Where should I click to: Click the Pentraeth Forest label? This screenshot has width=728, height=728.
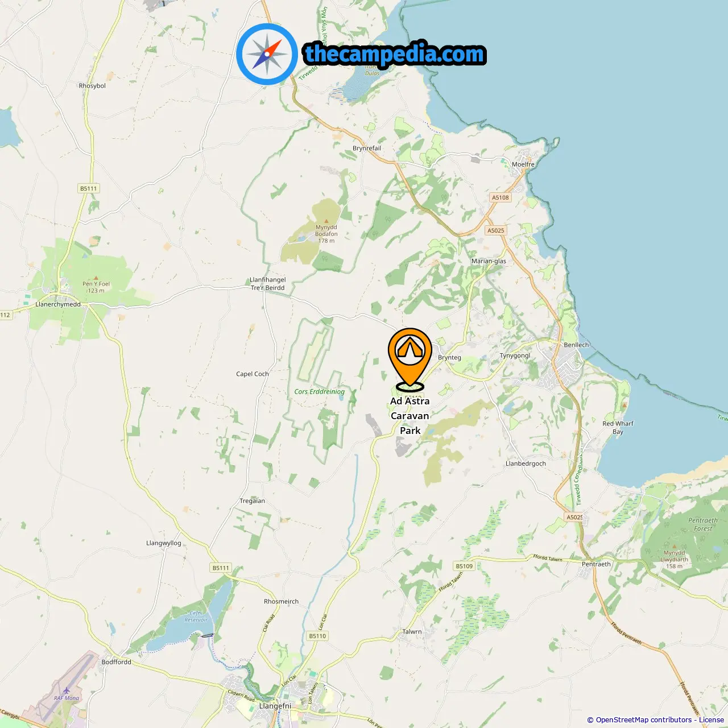coord(703,524)
